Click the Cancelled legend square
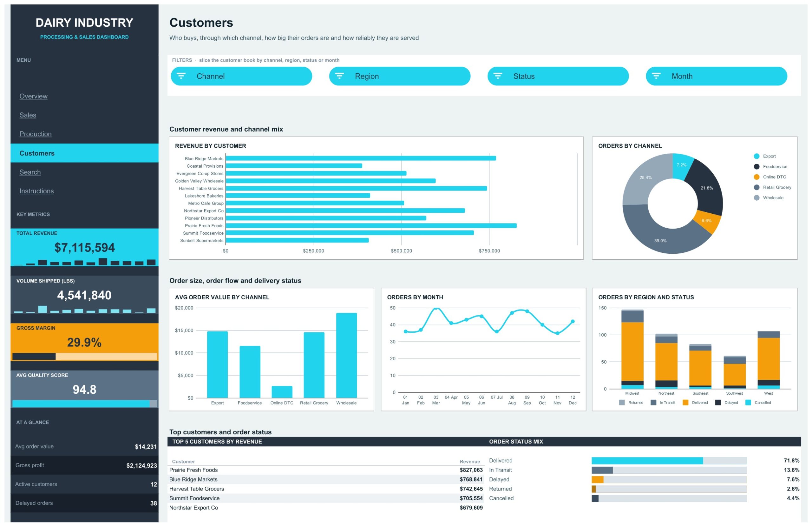The height and width of the screenshot is (527, 812). point(748,403)
